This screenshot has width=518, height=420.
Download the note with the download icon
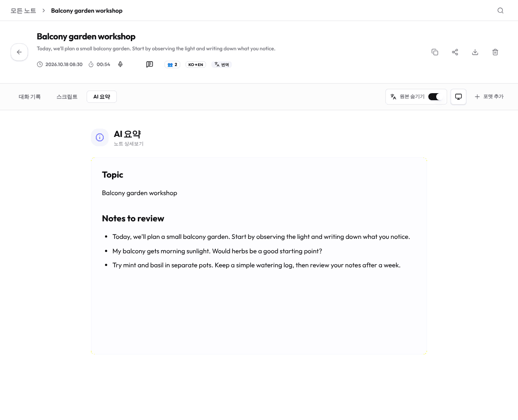coord(475,52)
